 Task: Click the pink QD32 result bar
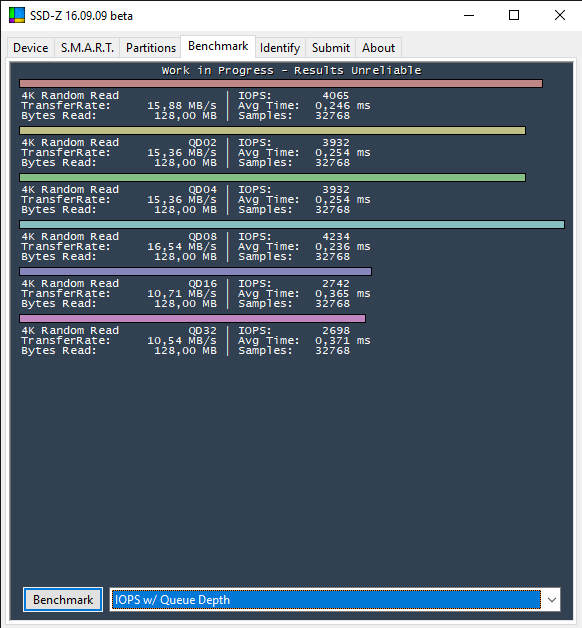[192, 318]
